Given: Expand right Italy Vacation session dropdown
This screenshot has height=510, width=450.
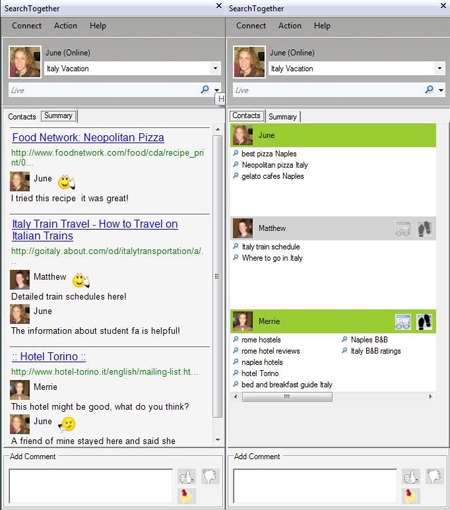Looking at the screenshot, I should [x=440, y=68].
